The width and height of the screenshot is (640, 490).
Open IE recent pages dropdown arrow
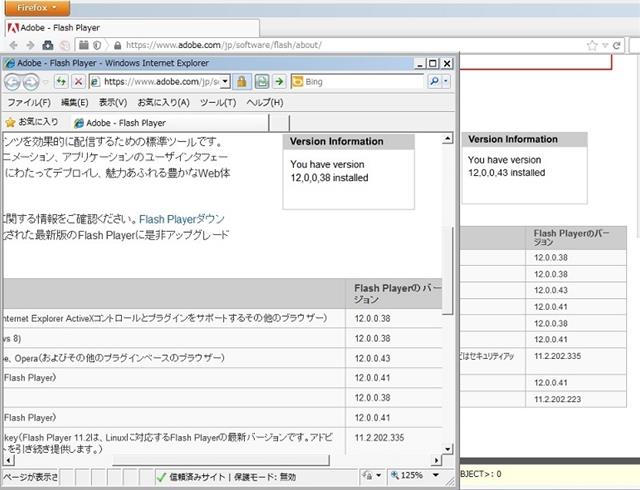pos(45,82)
